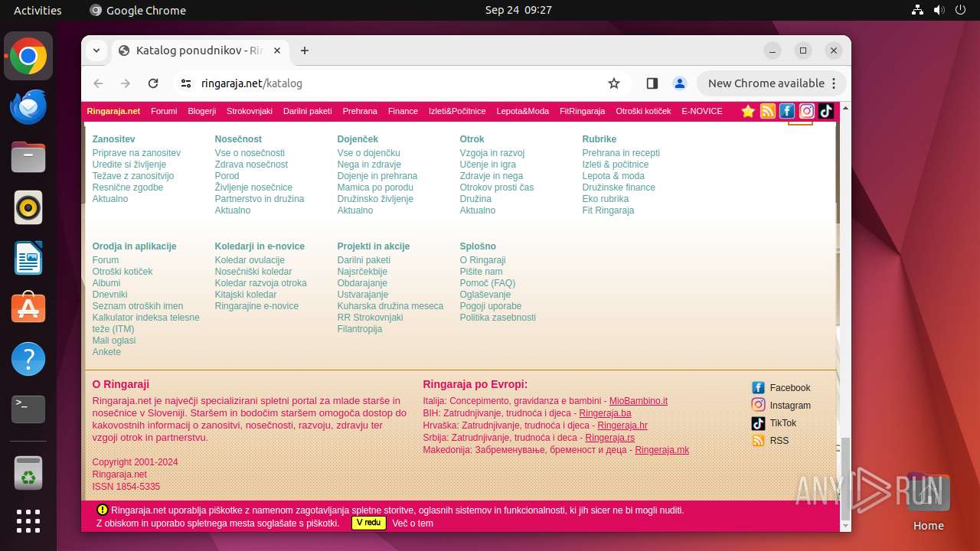Open Home folder desktop icon
The width and height of the screenshot is (980, 551).
(x=929, y=502)
